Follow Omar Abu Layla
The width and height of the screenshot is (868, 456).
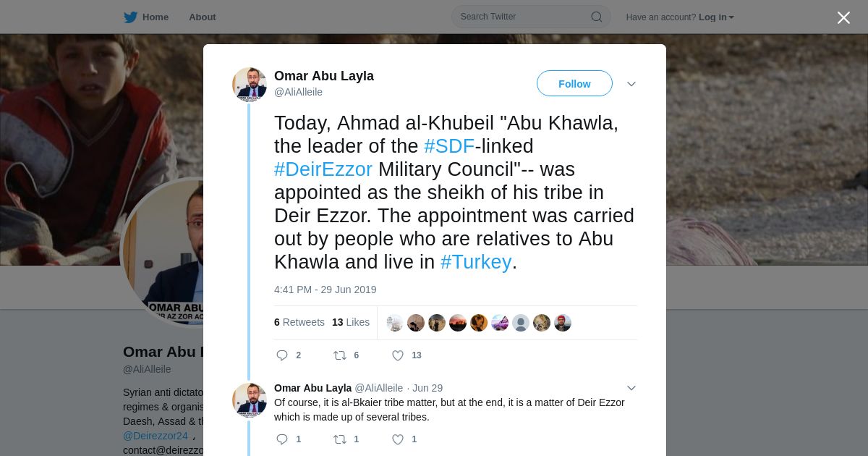pos(574,84)
